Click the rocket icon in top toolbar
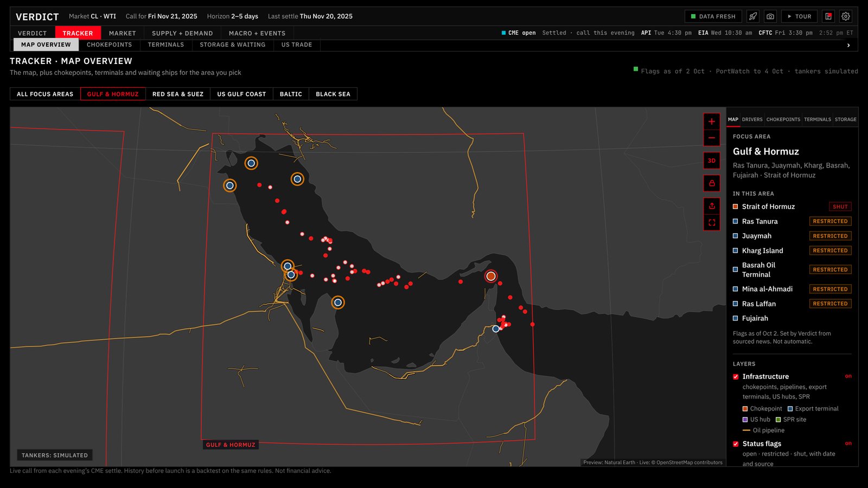 (753, 16)
